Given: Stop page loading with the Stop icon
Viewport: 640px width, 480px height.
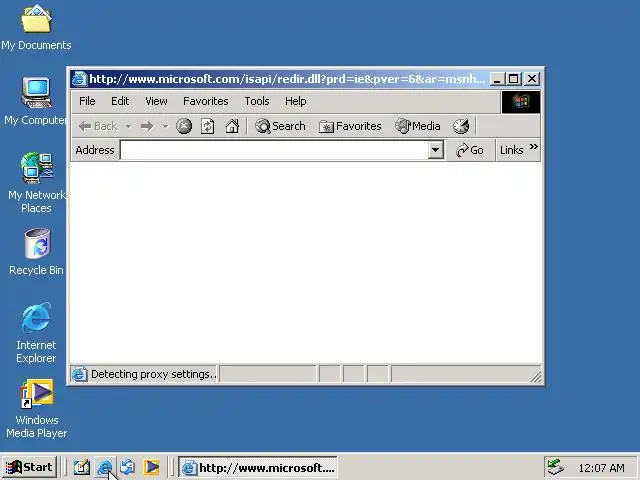Looking at the screenshot, I should click(x=184, y=126).
